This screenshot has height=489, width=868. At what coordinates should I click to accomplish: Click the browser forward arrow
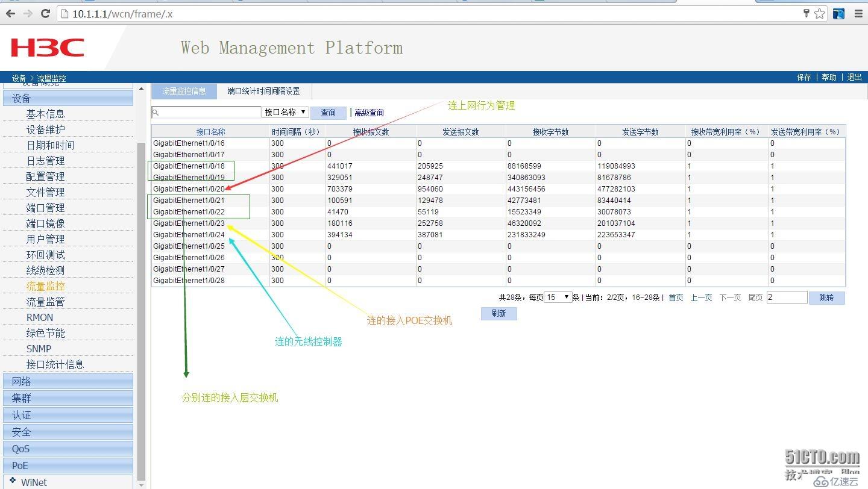point(28,13)
